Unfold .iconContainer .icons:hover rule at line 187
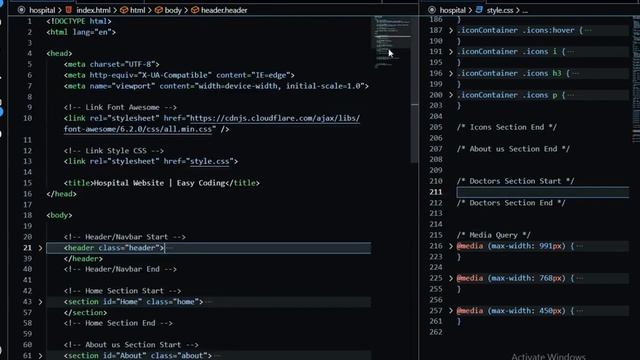Viewport: 640px width, 360px height. click(451, 30)
